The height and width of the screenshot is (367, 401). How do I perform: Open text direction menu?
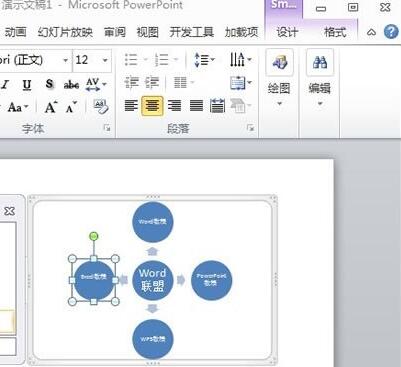(240, 60)
